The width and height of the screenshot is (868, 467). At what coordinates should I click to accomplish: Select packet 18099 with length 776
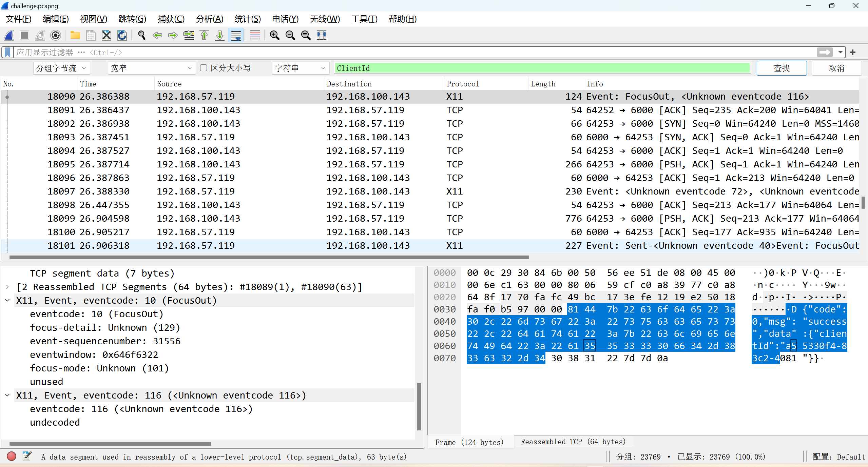click(x=430, y=219)
